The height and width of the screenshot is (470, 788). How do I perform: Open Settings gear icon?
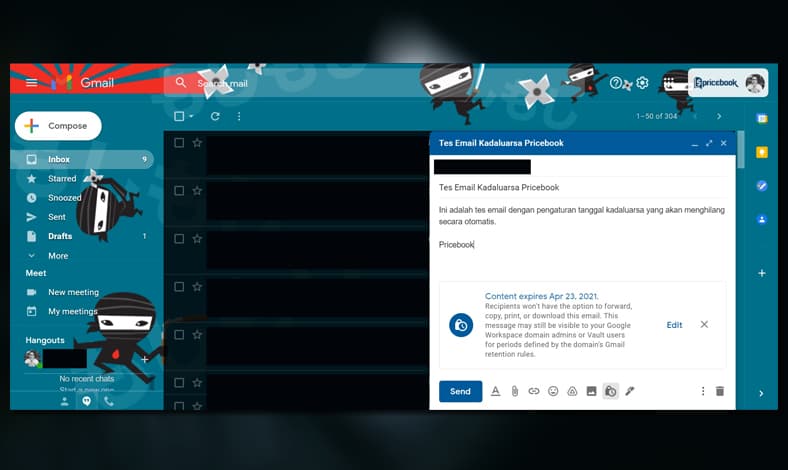(x=642, y=82)
